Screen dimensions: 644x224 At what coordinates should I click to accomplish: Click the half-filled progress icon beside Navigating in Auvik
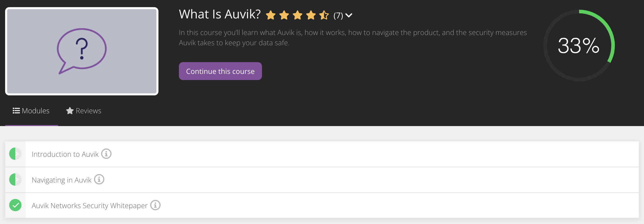(15, 179)
